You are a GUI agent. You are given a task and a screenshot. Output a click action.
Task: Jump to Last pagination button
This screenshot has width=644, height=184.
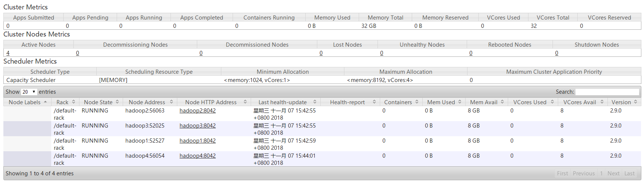pos(629,173)
